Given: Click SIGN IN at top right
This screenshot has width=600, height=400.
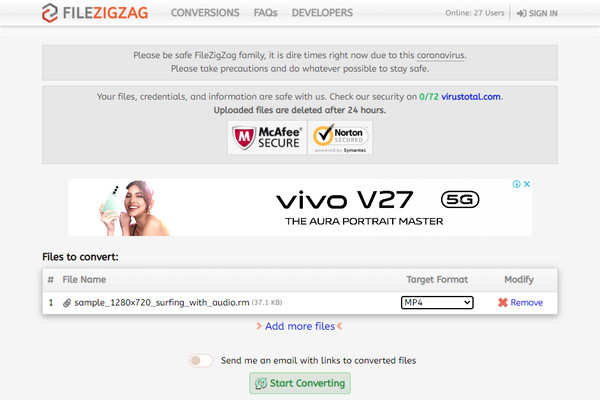Looking at the screenshot, I should click(537, 13).
